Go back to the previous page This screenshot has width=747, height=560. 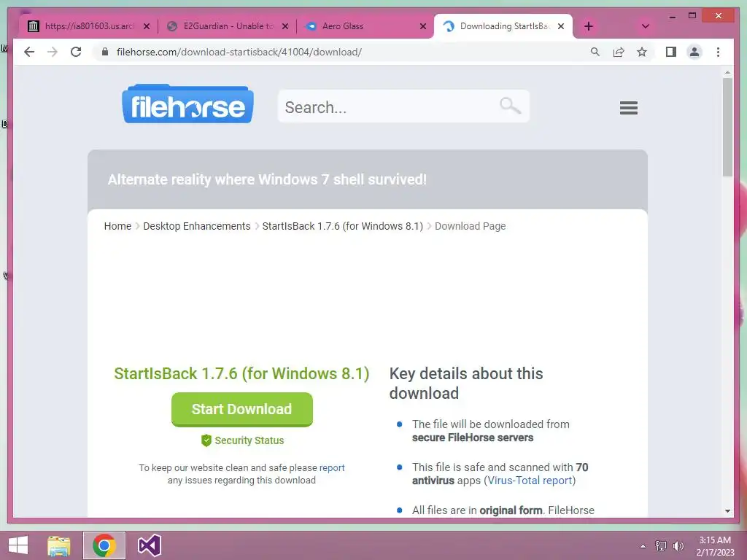pos(29,52)
